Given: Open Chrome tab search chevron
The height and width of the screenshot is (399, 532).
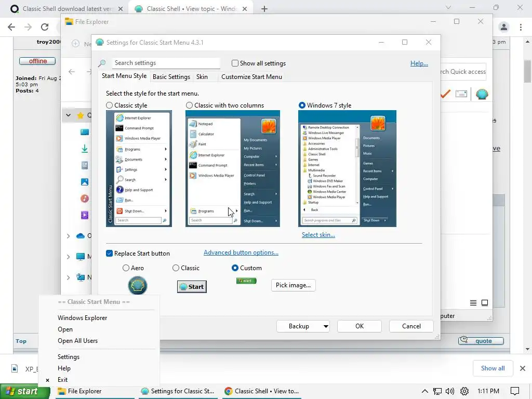Looking at the screenshot, I should click(x=448, y=7).
